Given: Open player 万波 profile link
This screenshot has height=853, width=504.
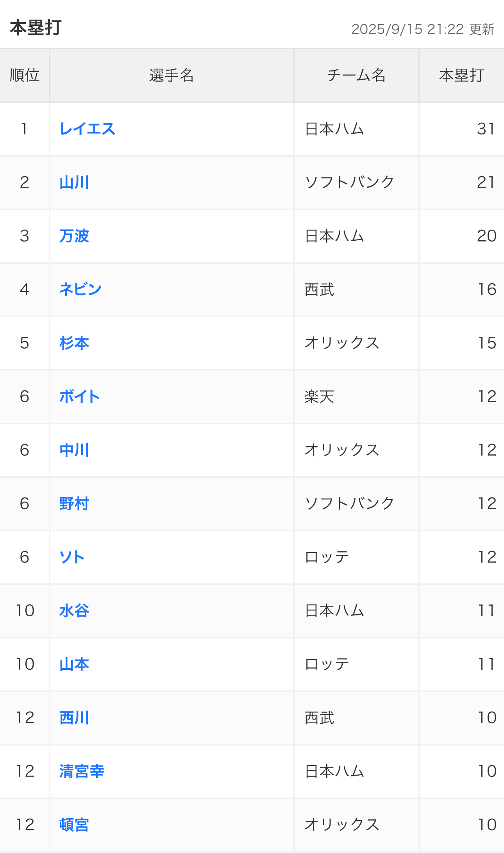Looking at the screenshot, I should [74, 236].
